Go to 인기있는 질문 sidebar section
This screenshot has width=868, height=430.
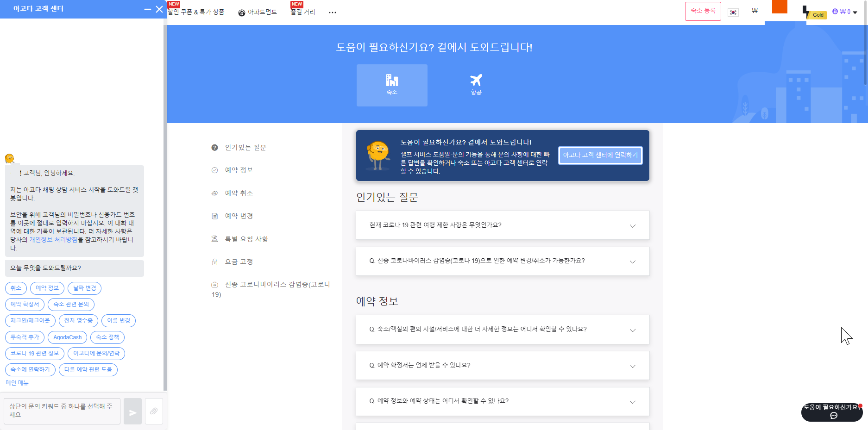245,148
